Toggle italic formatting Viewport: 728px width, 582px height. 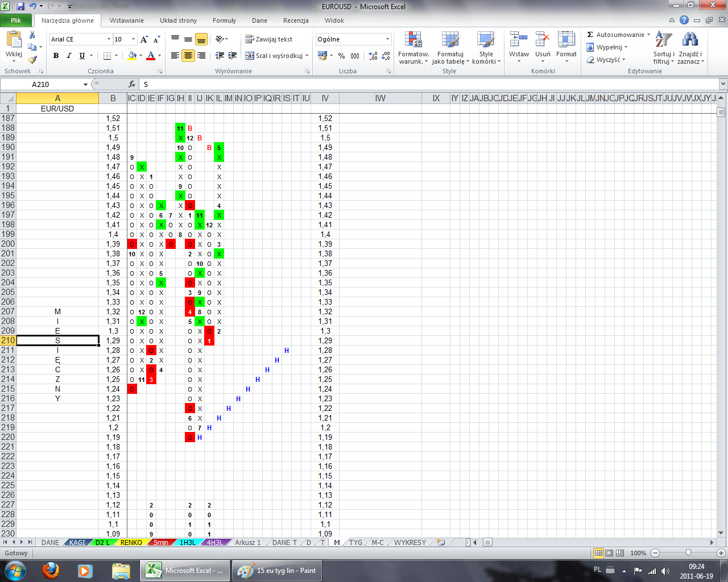(x=69, y=56)
